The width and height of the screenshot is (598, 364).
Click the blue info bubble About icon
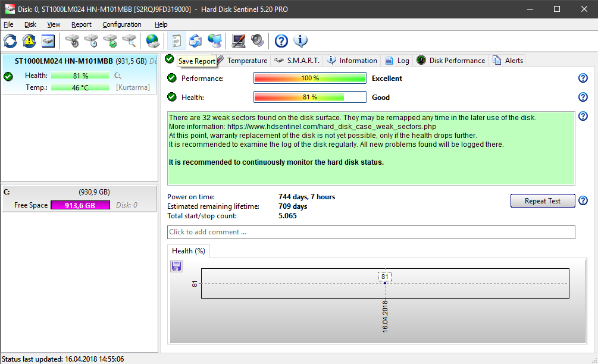(x=300, y=41)
